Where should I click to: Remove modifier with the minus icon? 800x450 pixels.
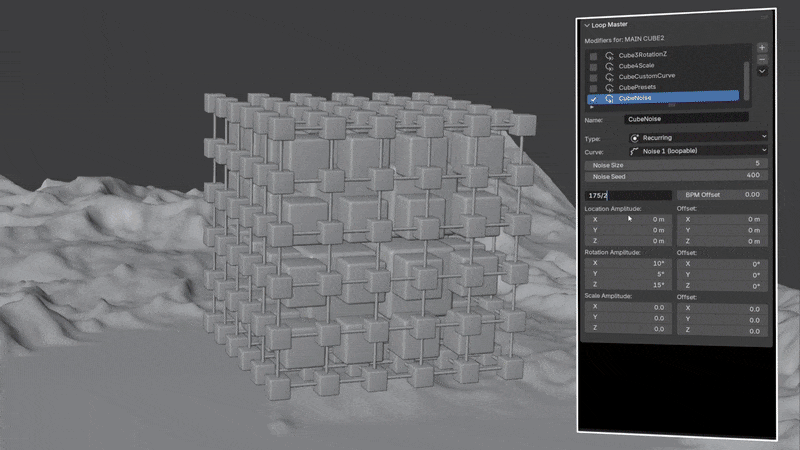click(x=762, y=60)
